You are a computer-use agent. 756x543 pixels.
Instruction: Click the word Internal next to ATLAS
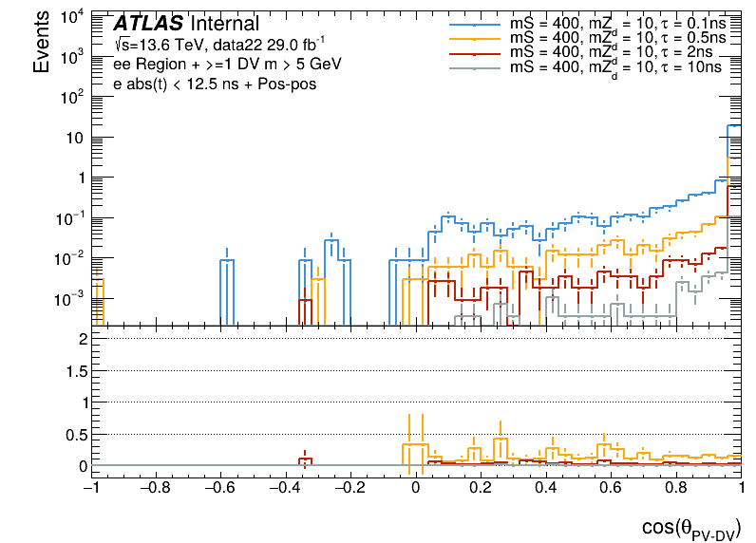click(225, 24)
